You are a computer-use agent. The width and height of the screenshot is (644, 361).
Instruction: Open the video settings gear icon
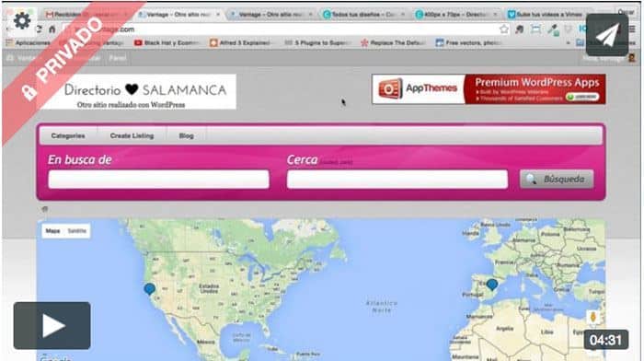tap(22, 20)
